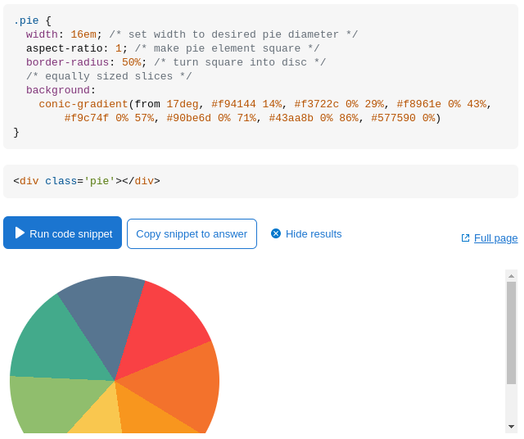Click the external-link icon next to Full page
The height and width of the screenshot is (439, 524).
(466, 238)
